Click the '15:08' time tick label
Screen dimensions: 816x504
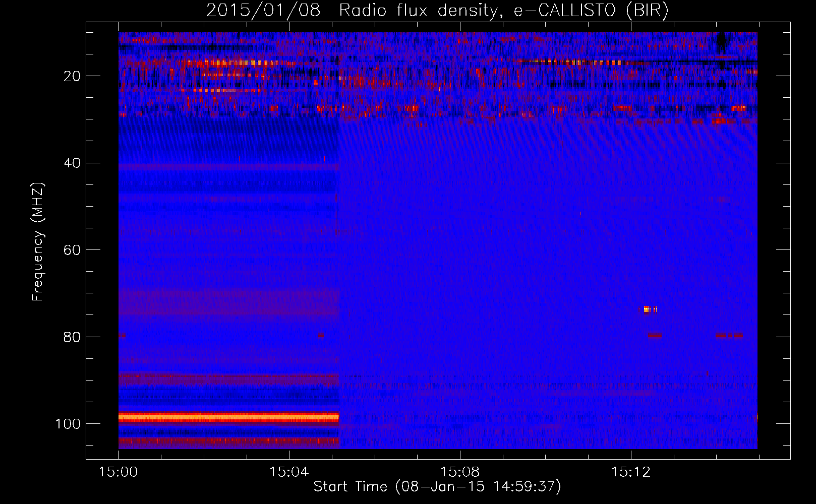(x=460, y=472)
